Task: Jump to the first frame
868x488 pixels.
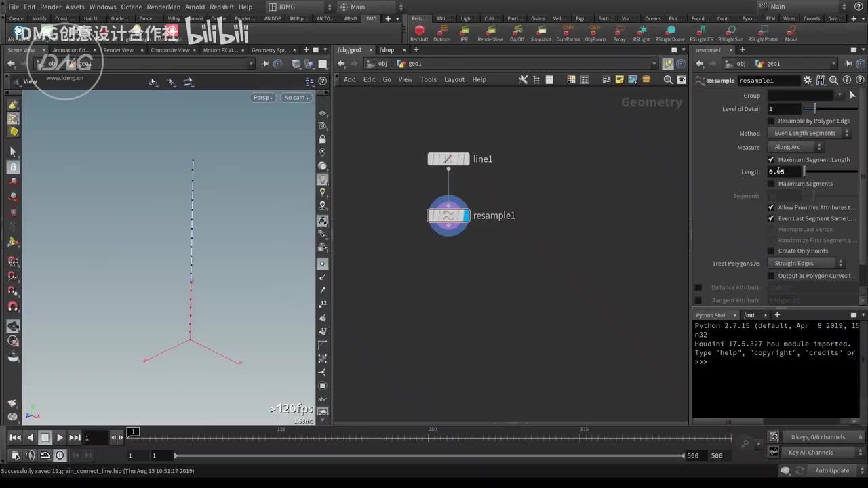Action: [15, 438]
